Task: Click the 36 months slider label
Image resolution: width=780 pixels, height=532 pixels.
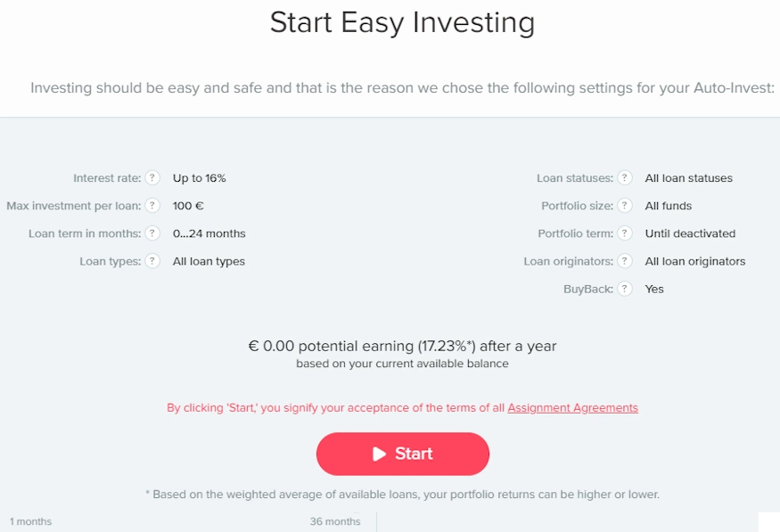Action: (x=335, y=521)
